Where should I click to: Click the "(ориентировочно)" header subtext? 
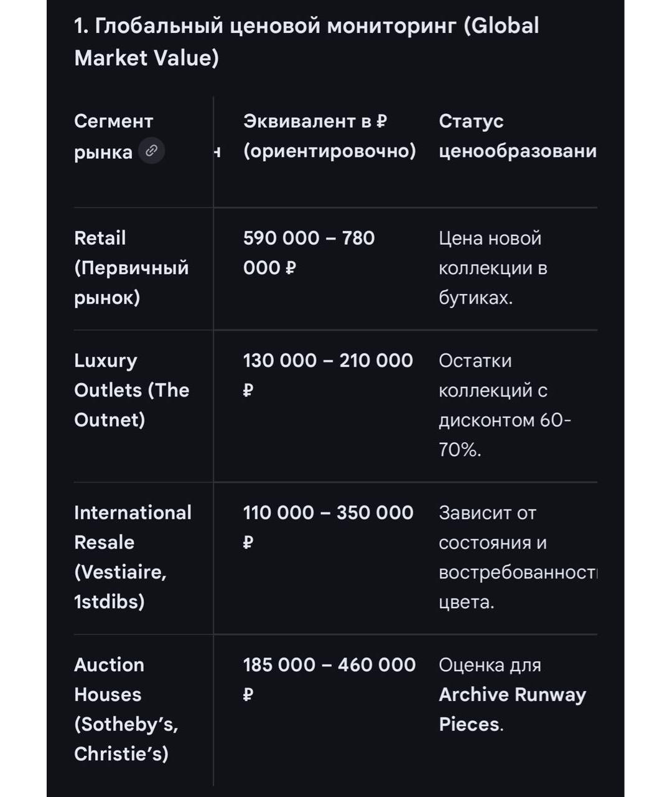coord(329,151)
